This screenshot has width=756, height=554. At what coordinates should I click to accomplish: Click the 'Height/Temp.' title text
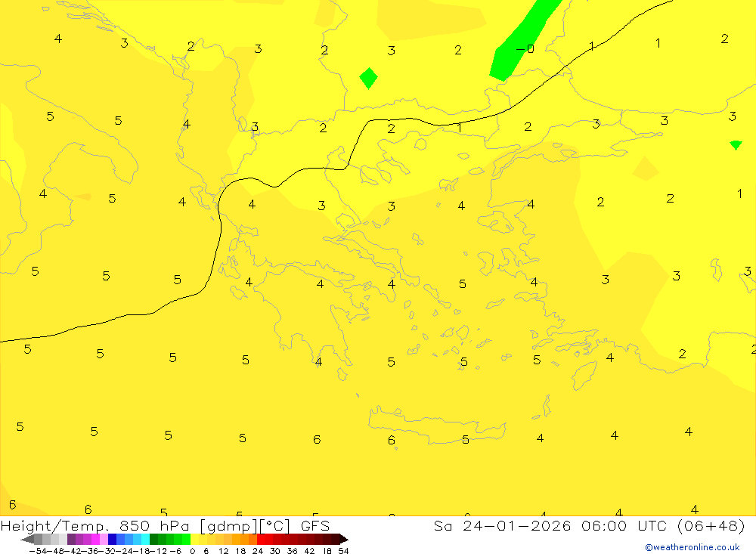[55, 526]
